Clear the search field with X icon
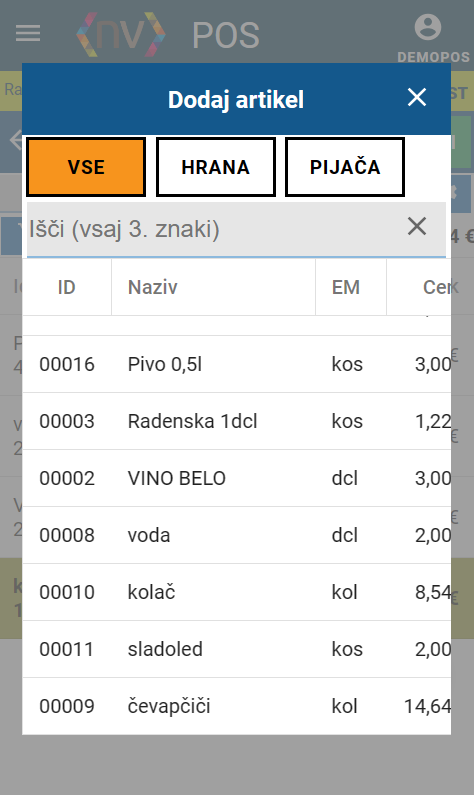Viewport: 474px width, 795px height. point(417,227)
